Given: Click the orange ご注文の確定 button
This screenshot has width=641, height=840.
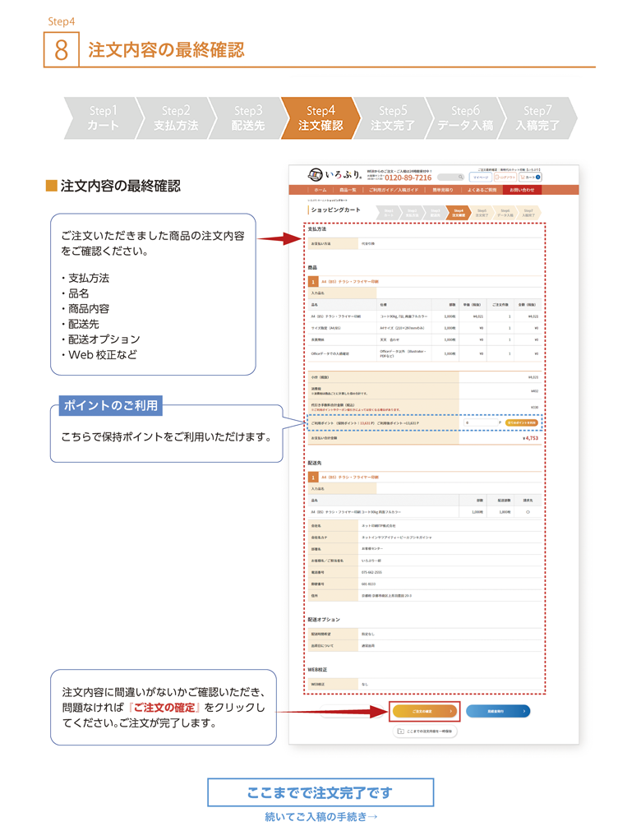Looking at the screenshot, I should (x=425, y=711).
